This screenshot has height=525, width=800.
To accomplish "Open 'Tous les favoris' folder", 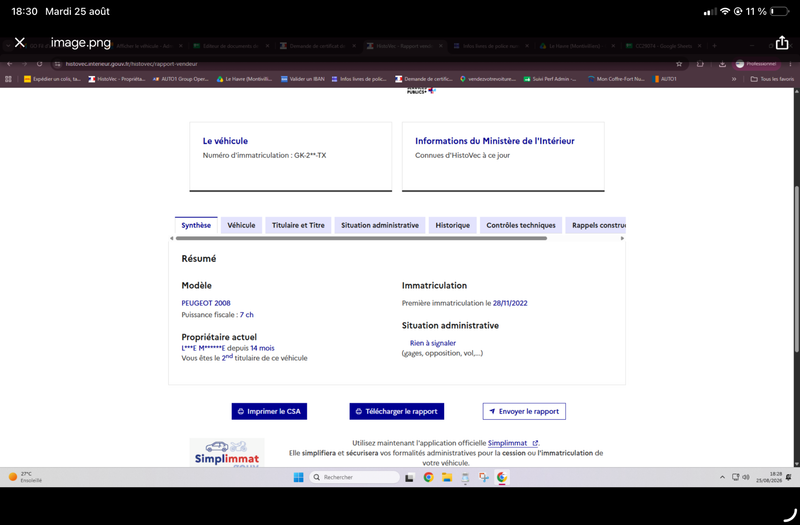I will [x=772, y=79].
